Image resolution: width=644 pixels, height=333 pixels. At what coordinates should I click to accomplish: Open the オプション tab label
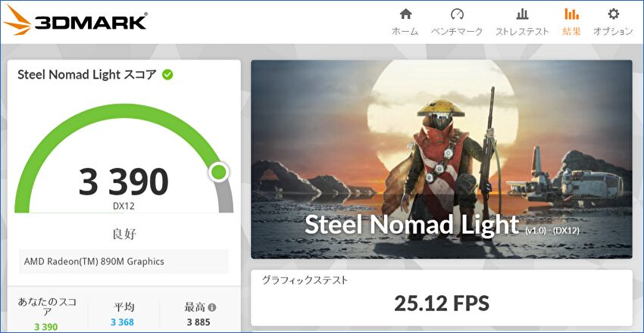[x=613, y=31]
